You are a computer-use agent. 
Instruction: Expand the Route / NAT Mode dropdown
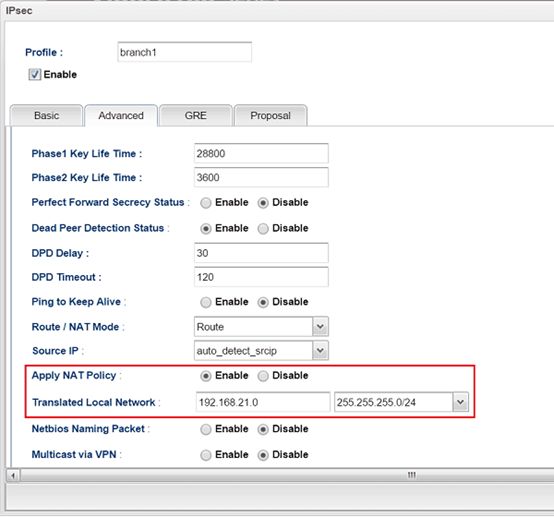pyautogui.click(x=320, y=327)
